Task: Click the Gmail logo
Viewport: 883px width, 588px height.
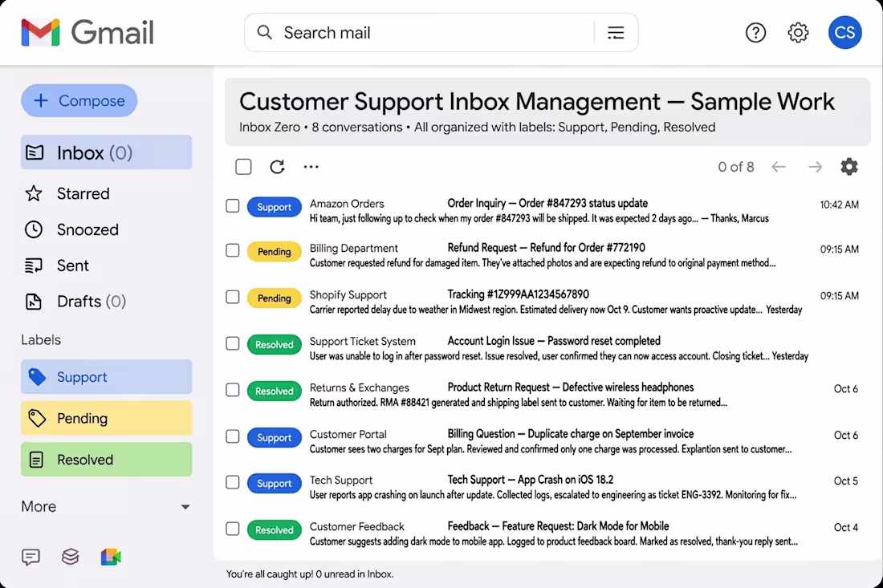Action: pyautogui.click(x=87, y=32)
